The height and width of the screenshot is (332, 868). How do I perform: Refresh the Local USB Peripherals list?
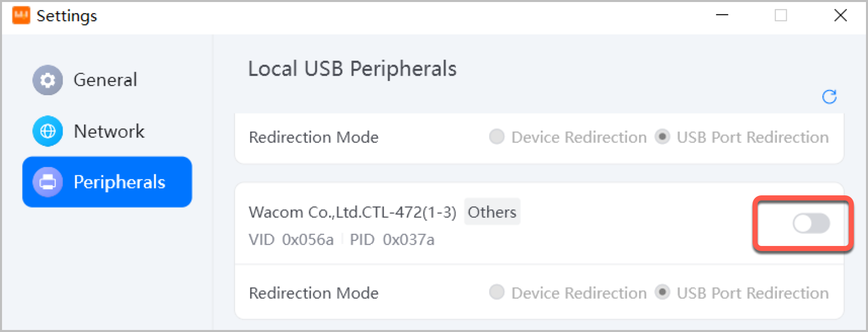pyautogui.click(x=830, y=97)
